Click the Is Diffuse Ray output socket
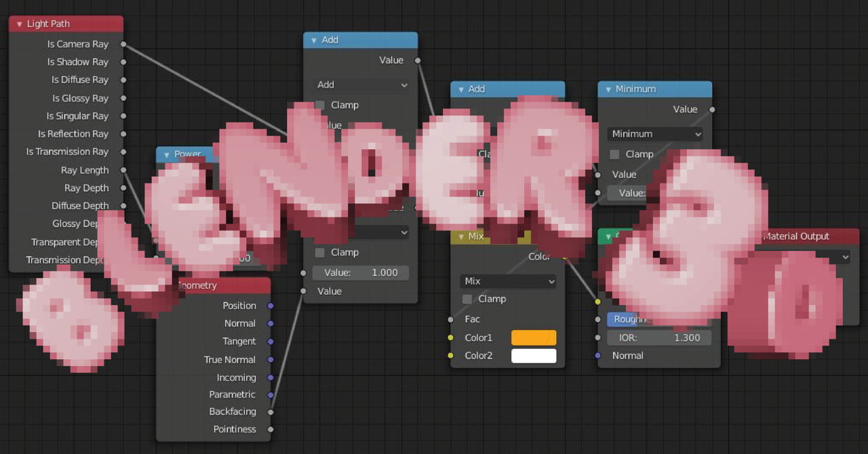The image size is (868, 454). click(x=123, y=80)
